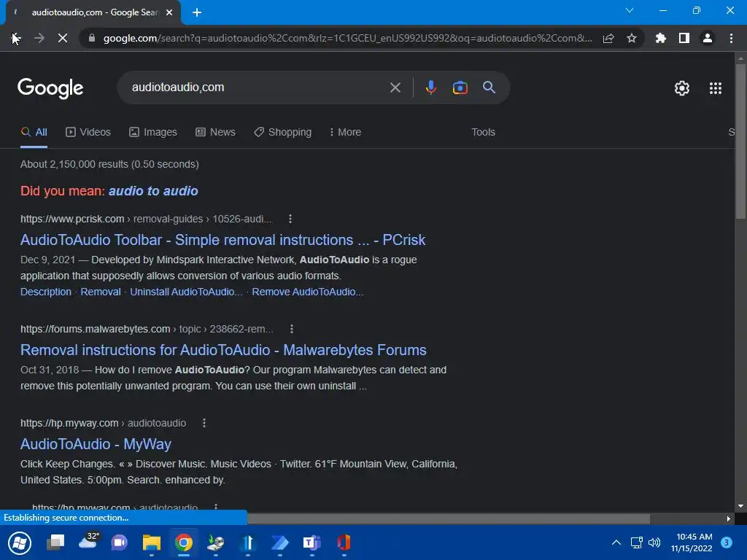
Task: Click the back navigation arrow
Action: click(15, 38)
